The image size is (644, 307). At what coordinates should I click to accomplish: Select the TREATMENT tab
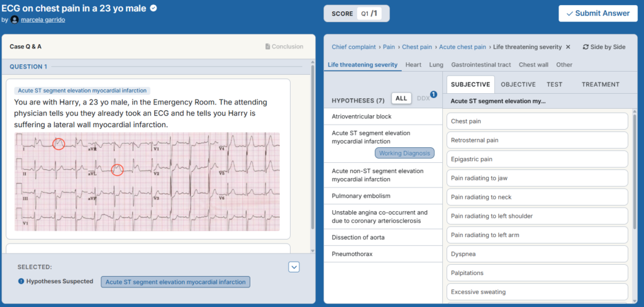(x=601, y=85)
